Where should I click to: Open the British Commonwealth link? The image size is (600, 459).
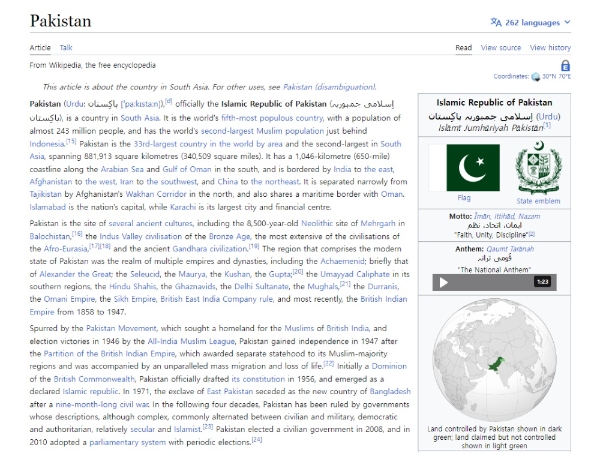point(94,379)
